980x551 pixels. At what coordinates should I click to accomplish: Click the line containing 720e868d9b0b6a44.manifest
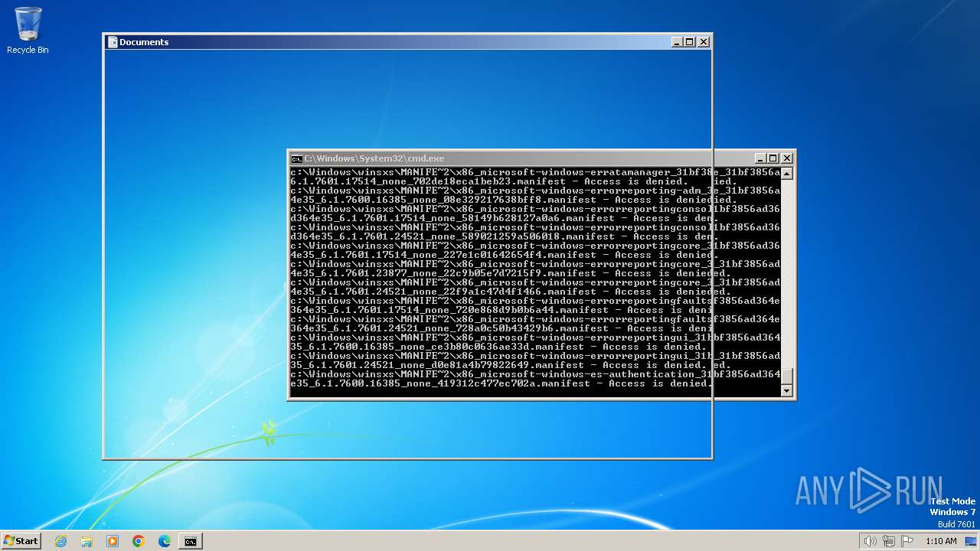pyautogui.click(x=501, y=310)
